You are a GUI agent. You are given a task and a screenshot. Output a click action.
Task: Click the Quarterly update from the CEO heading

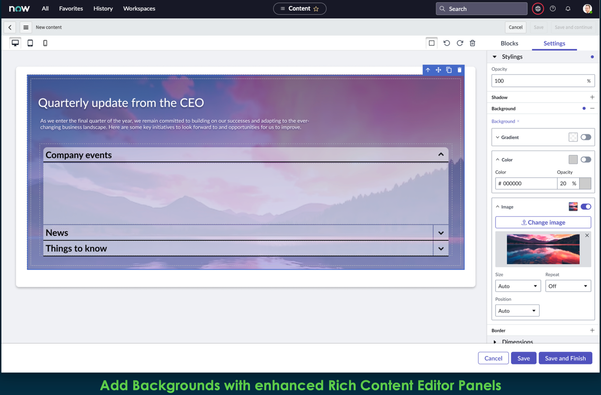click(121, 103)
